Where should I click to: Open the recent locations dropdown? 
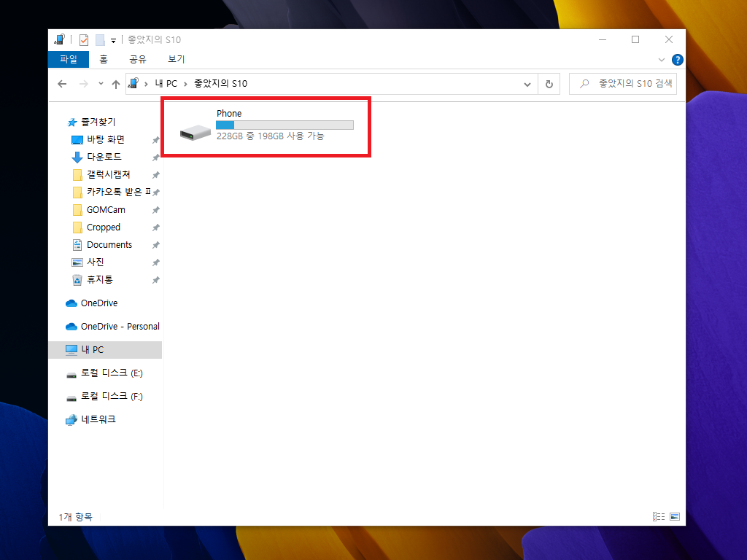[101, 84]
